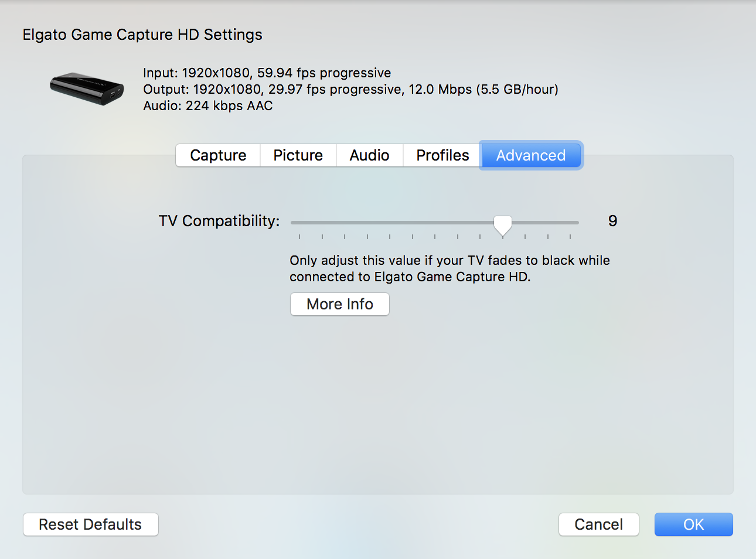Click the slider value number 9

tap(612, 221)
